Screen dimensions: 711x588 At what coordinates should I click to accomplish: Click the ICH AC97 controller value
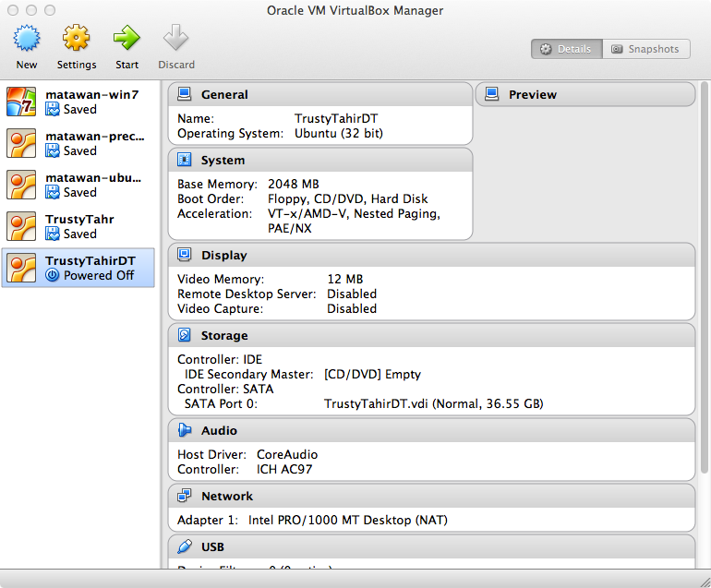pyautogui.click(x=284, y=469)
